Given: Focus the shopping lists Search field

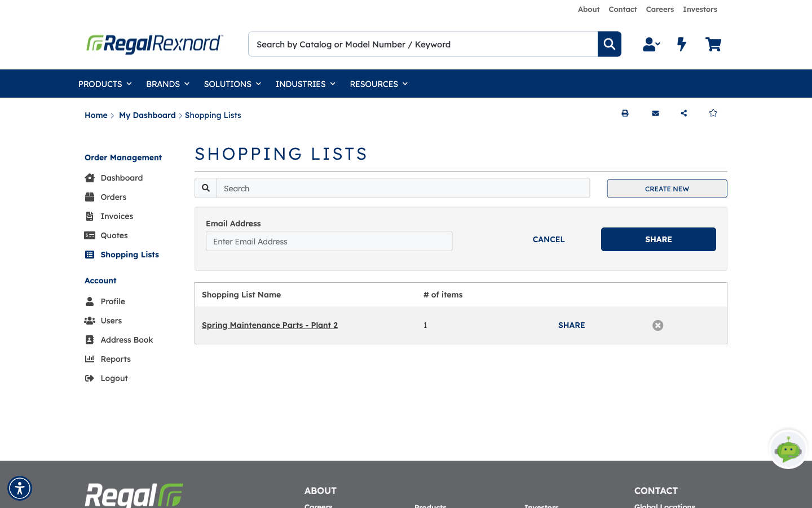Looking at the screenshot, I should (x=403, y=188).
